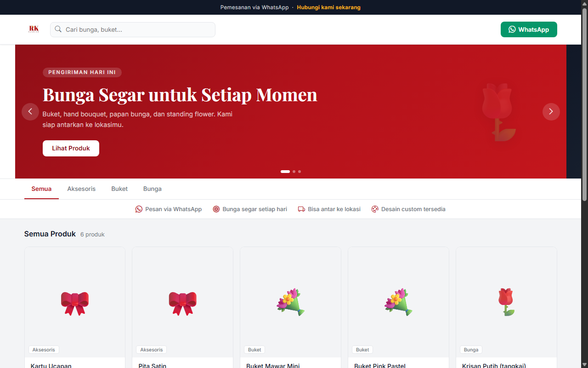
Task: Click the Lihat Produk button
Action: click(x=71, y=148)
